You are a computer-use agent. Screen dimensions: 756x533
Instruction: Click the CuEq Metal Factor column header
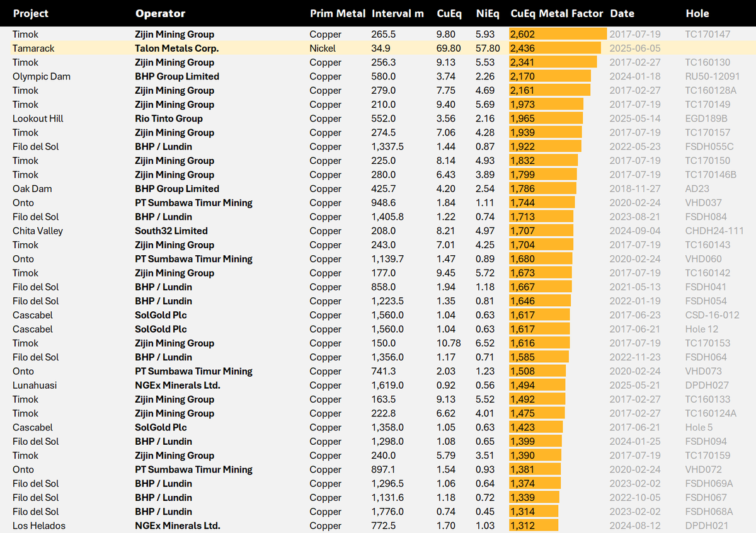point(557,13)
